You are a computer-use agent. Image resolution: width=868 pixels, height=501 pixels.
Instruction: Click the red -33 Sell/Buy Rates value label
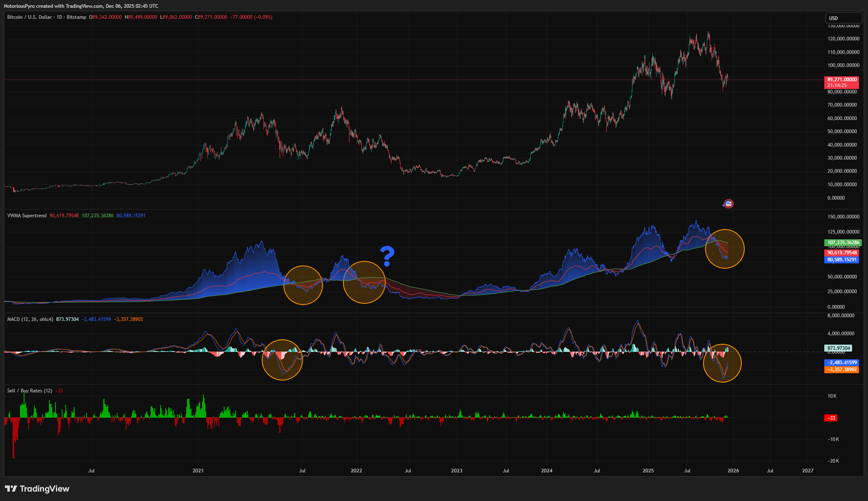pos(831,418)
